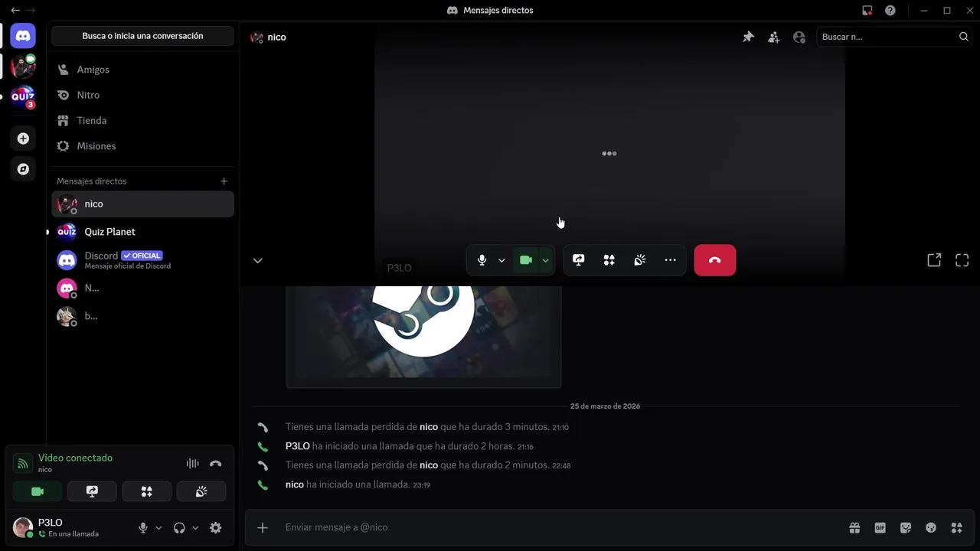Launch activity button in voice panel
This screenshot has width=980, height=551.
click(147, 491)
